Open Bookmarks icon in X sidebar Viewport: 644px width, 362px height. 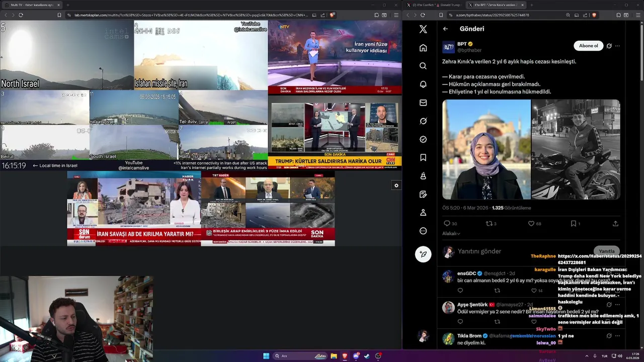tap(423, 158)
